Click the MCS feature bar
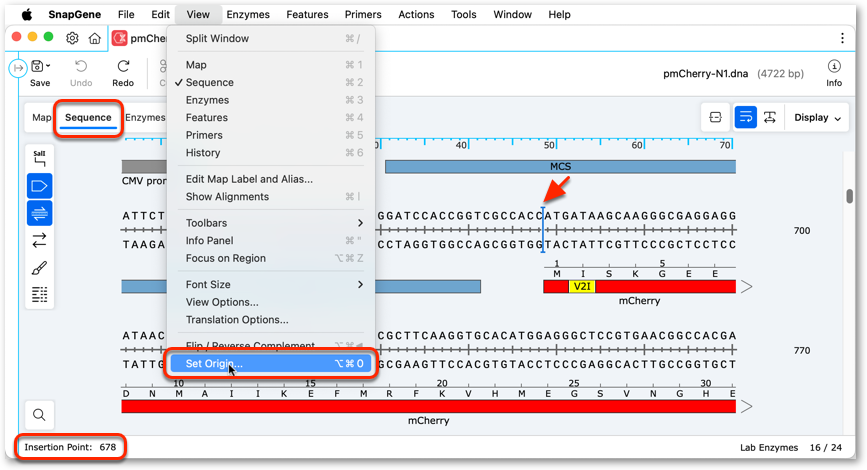The image size is (867, 470). click(x=560, y=166)
